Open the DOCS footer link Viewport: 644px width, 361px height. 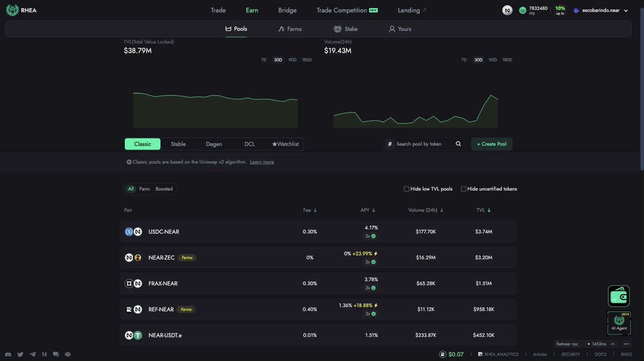tap(601, 355)
